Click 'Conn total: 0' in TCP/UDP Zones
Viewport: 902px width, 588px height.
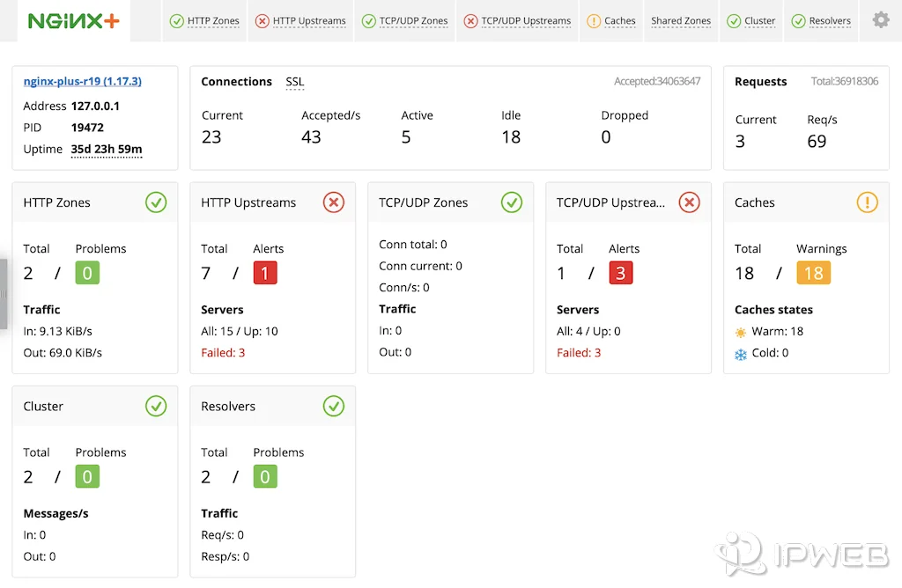[412, 245]
